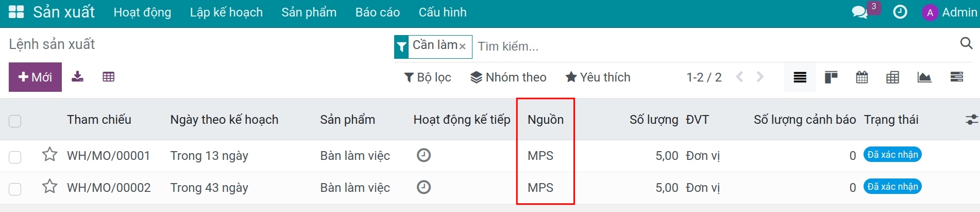Sort by Số lượng column header
The width and height of the screenshot is (980, 212).
pyautogui.click(x=653, y=120)
